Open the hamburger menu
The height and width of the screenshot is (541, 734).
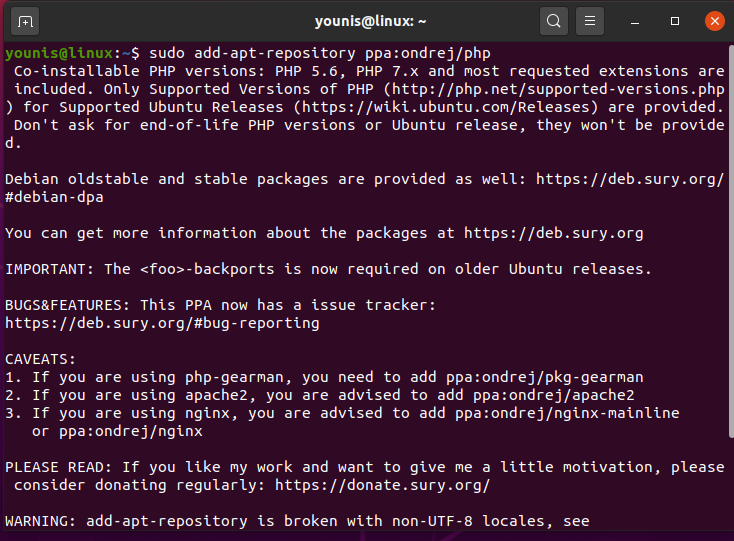[x=590, y=20]
